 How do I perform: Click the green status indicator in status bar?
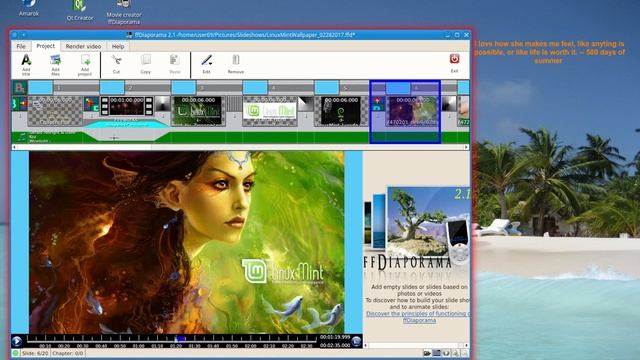click(16, 353)
